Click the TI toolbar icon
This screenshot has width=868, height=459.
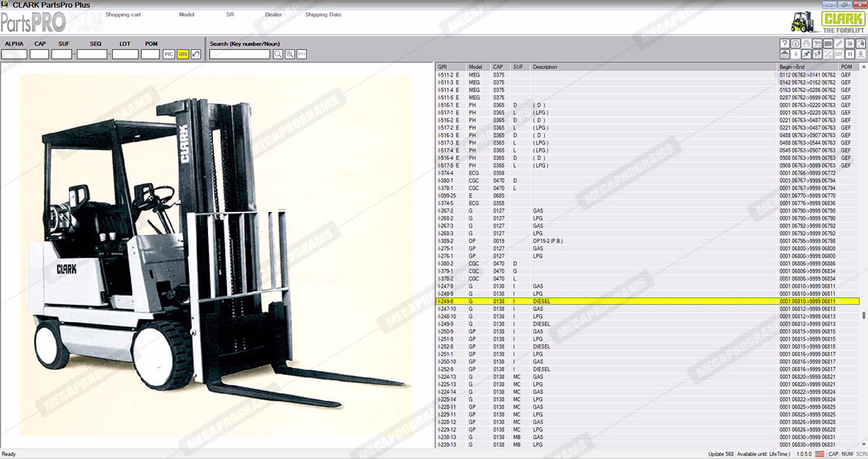click(850, 55)
